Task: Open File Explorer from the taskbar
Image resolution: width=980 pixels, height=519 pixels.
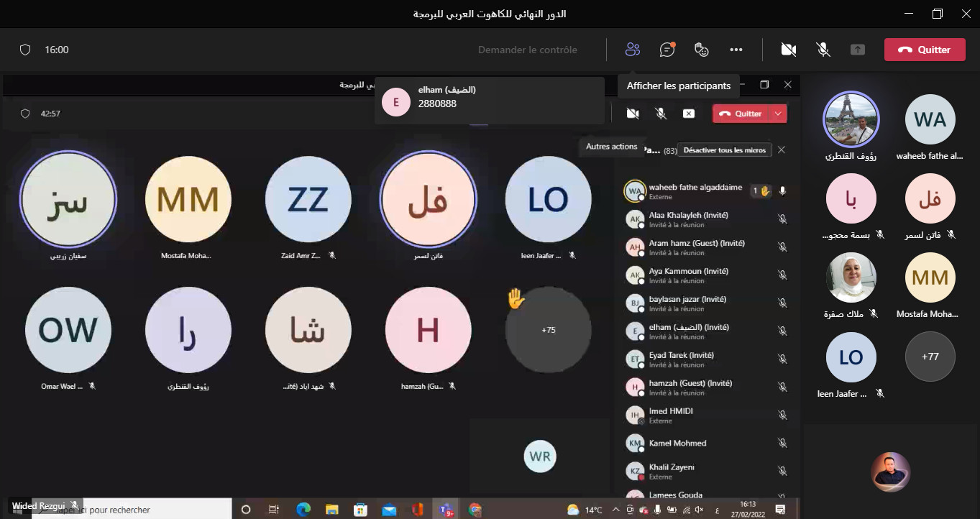Action: point(331,510)
